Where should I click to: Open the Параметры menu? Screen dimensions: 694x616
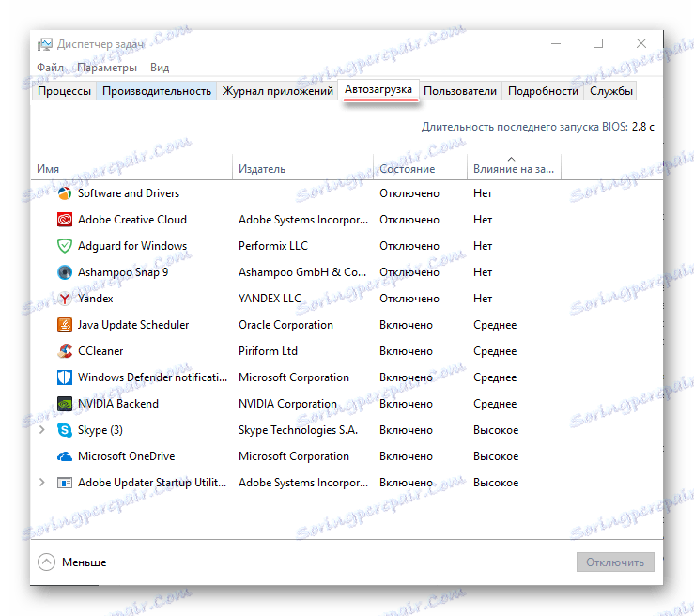click(x=107, y=68)
